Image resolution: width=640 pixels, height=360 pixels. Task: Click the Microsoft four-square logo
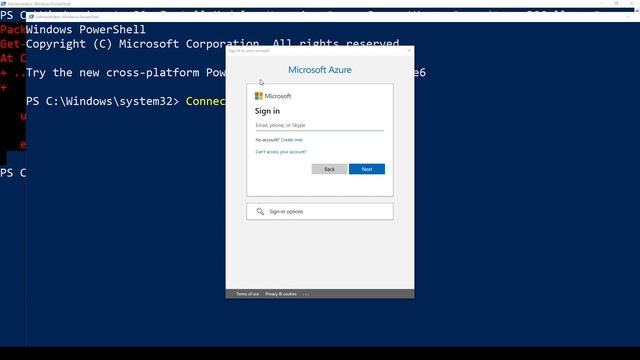pyautogui.click(x=259, y=96)
